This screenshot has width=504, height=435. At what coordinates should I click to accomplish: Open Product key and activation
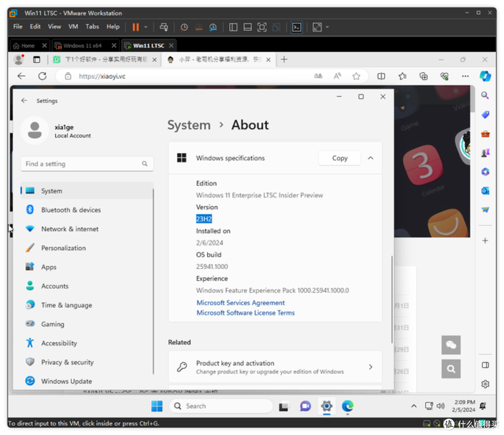pyautogui.click(x=275, y=367)
